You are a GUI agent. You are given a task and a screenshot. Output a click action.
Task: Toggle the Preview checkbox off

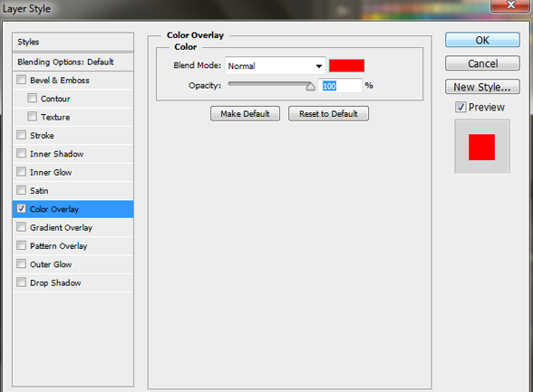point(460,107)
